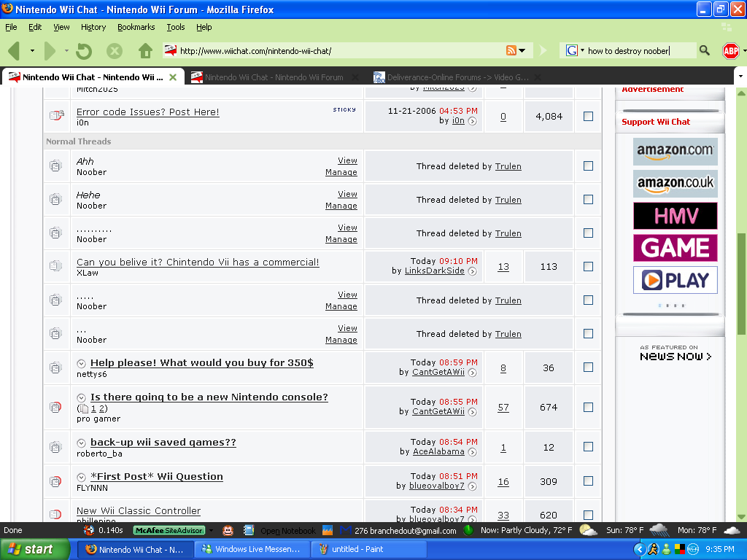Click the go-to-last-post icon beside AceAlabama

click(x=472, y=452)
